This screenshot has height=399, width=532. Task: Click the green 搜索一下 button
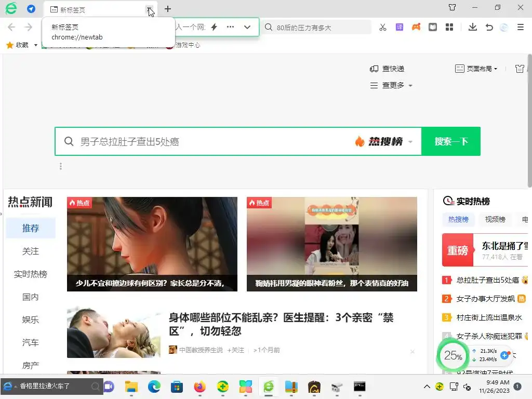tap(451, 141)
